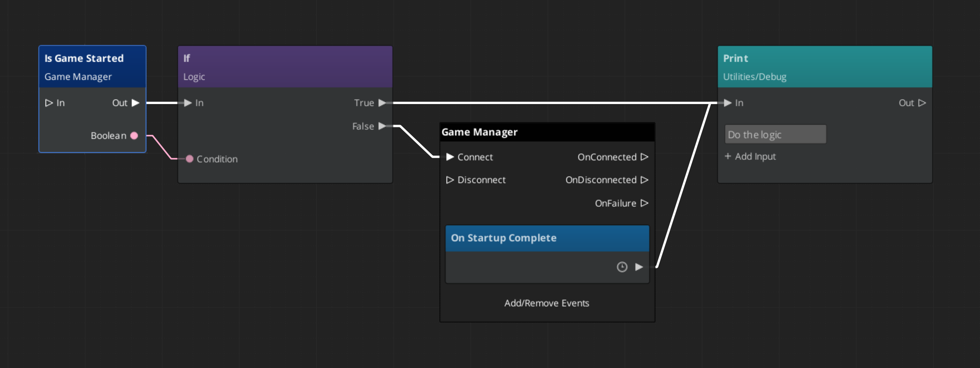Click the False output port on If node
The image size is (980, 368).
click(x=382, y=126)
